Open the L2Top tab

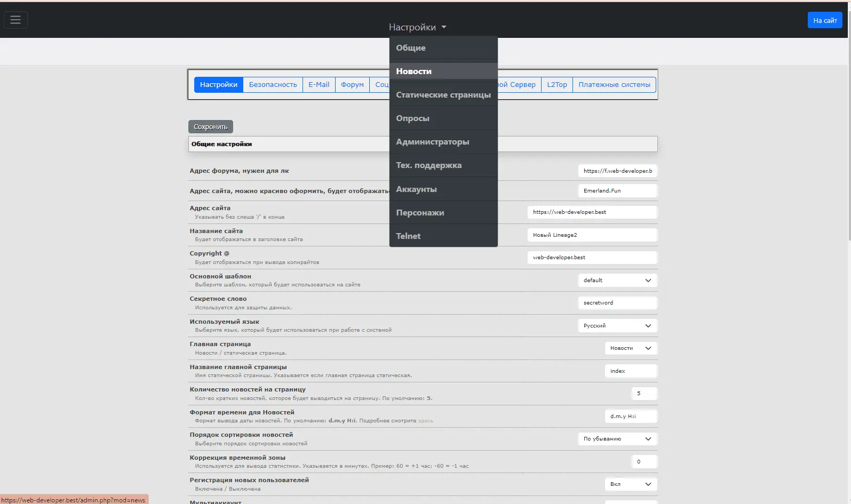click(x=557, y=85)
